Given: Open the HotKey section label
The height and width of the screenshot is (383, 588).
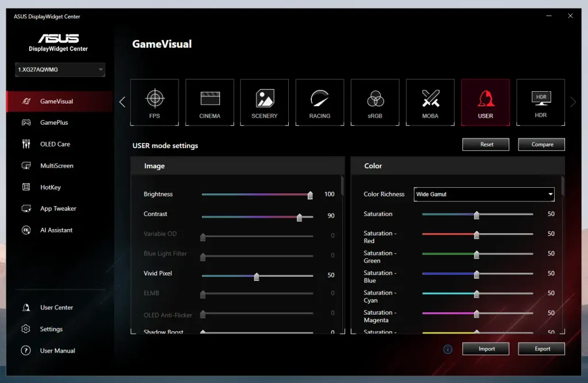Looking at the screenshot, I should (51, 187).
